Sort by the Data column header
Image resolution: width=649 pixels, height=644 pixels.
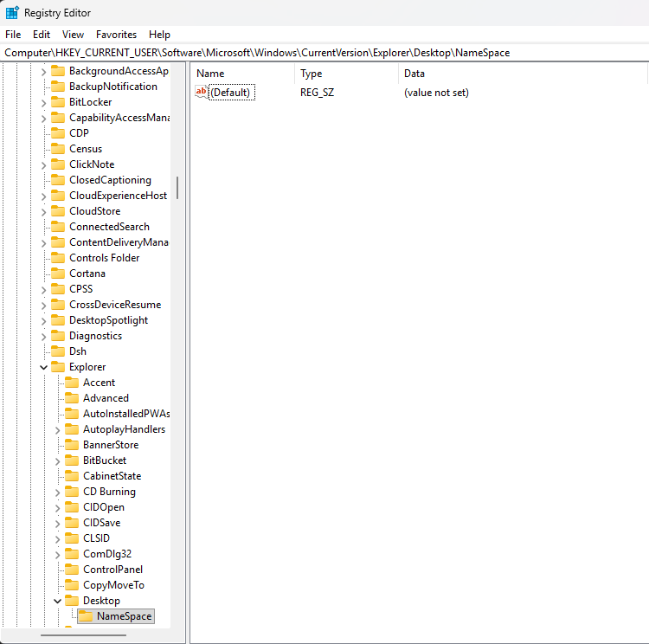[524, 74]
